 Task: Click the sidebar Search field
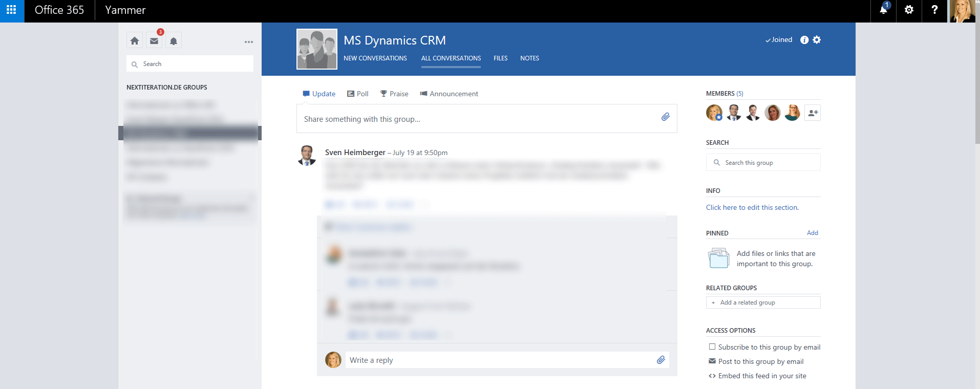pyautogui.click(x=190, y=64)
